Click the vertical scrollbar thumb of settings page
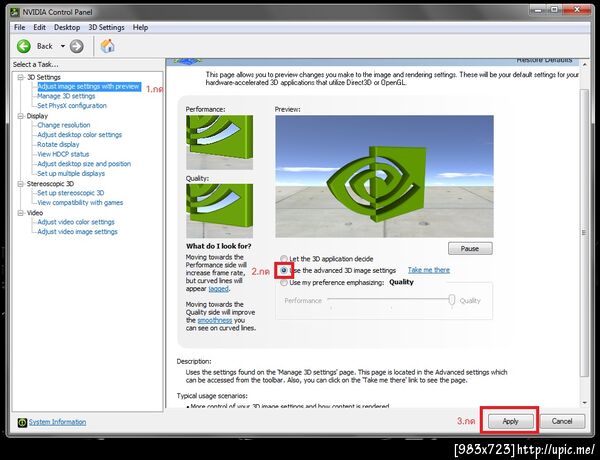The image size is (600, 460). click(584, 233)
